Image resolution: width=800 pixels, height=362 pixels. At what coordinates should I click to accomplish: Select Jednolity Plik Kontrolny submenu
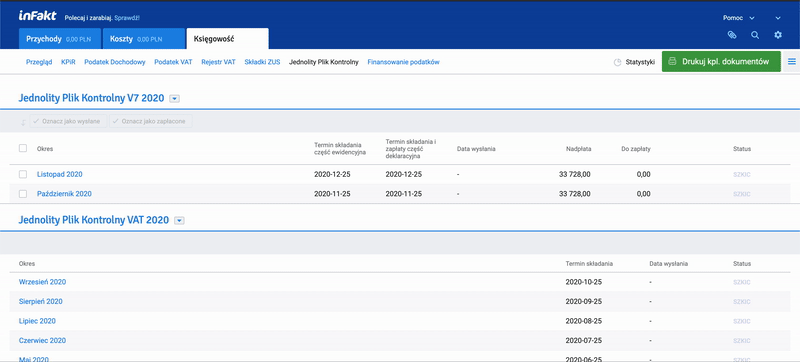pos(323,62)
